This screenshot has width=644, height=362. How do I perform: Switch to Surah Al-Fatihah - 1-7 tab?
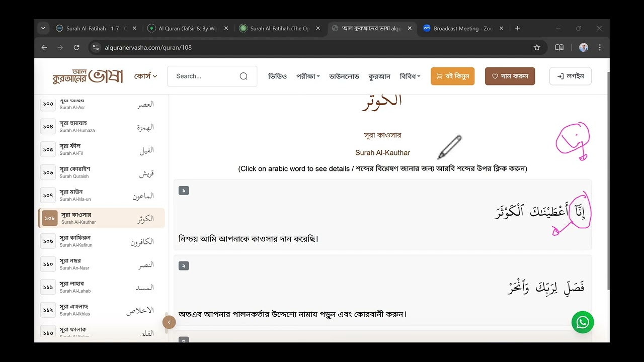pyautogui.click(x=96, y=29)
